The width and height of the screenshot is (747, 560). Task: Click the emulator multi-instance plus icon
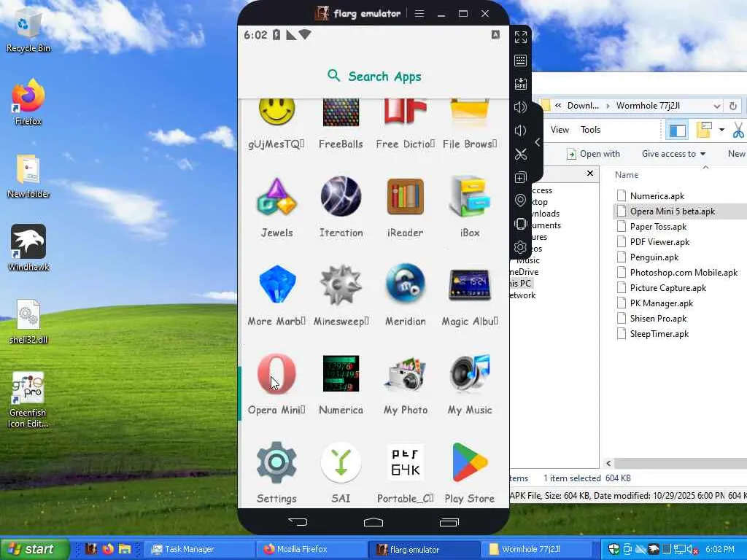click(x=521, y=178)
